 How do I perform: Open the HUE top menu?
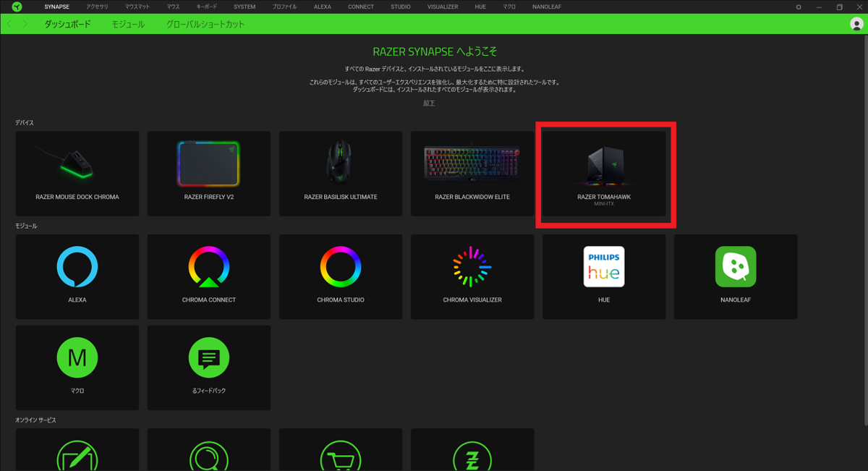pos(480,7)
